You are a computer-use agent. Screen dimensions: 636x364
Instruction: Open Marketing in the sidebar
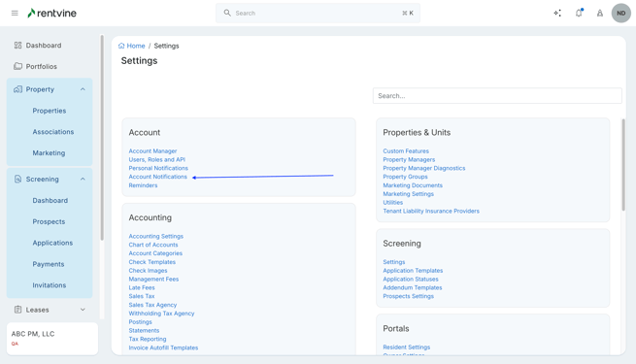click(49, 152)
